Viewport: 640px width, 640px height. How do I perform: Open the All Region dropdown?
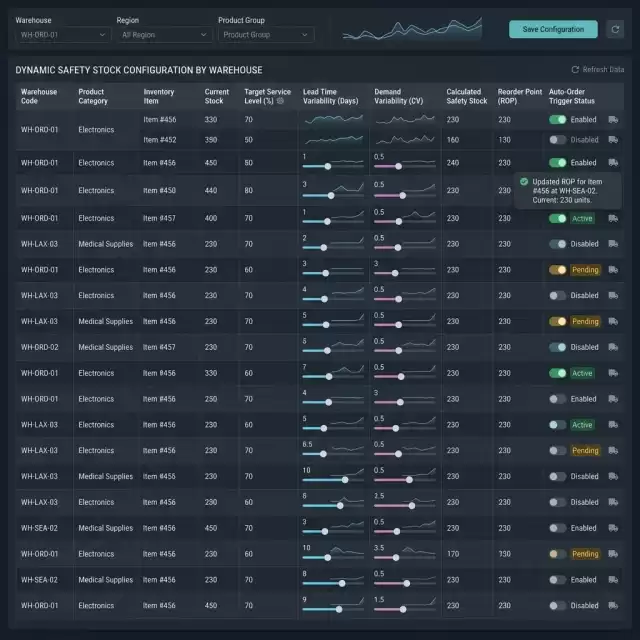pos(164,35)
